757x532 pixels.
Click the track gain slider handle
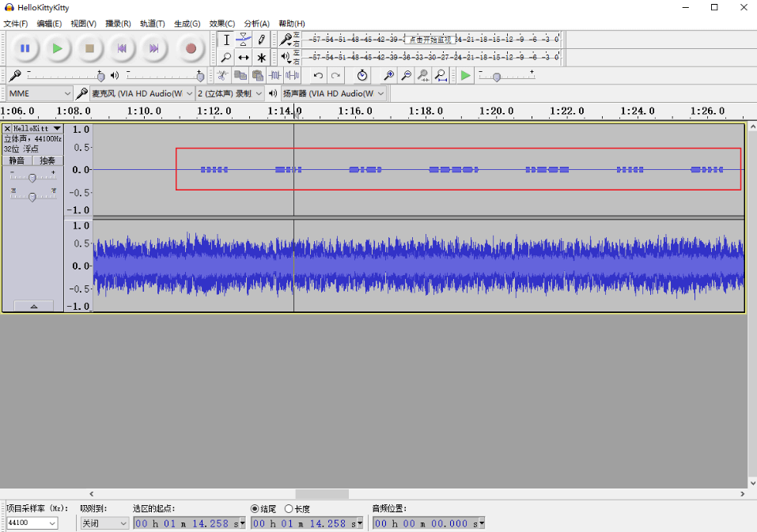click(32, 177)
